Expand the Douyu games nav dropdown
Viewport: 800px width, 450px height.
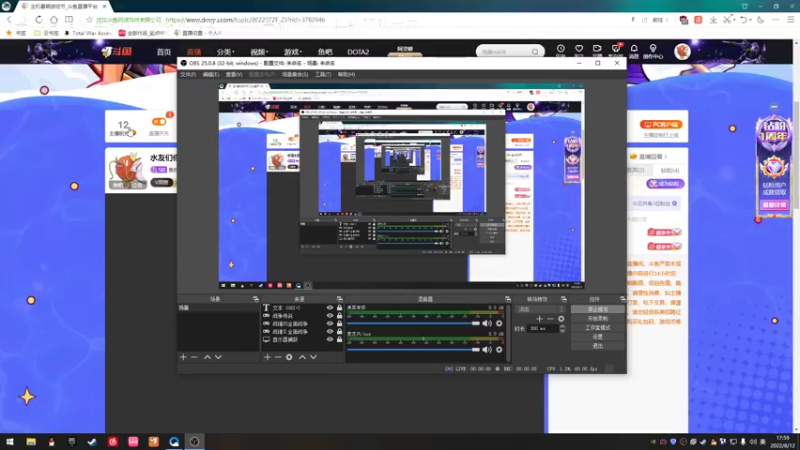coord(293,52)
